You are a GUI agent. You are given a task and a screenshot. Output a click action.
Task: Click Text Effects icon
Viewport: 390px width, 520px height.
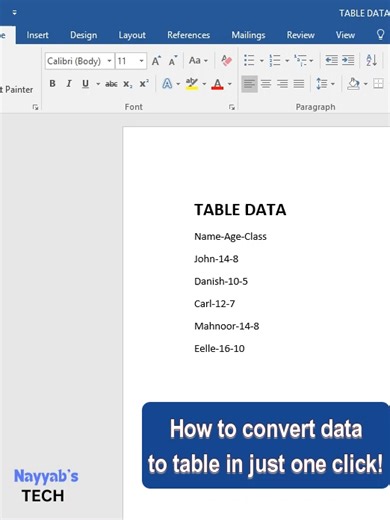167,84
